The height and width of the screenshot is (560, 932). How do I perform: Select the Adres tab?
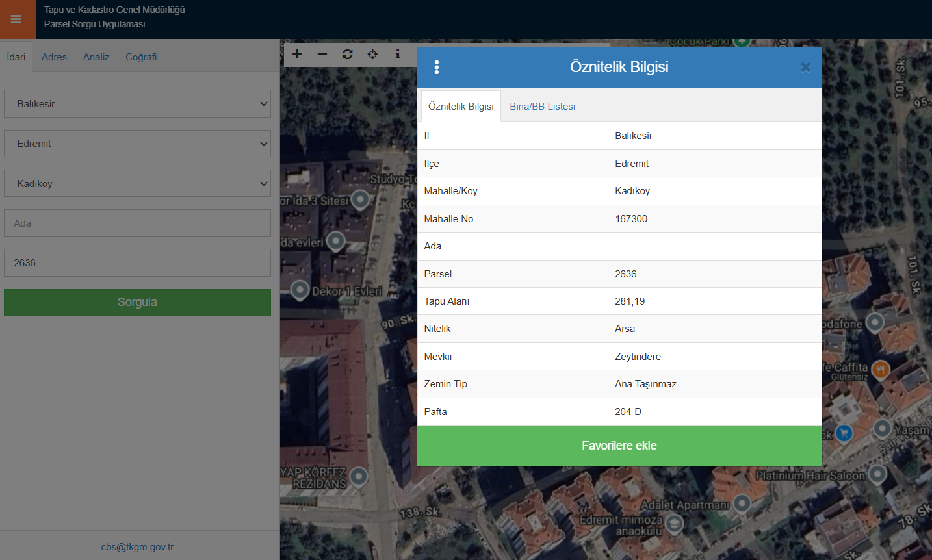(x=54, y=57)
